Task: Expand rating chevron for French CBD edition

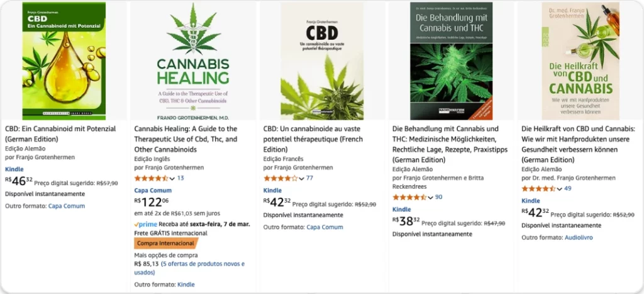Action: click(x=301, y=178)
